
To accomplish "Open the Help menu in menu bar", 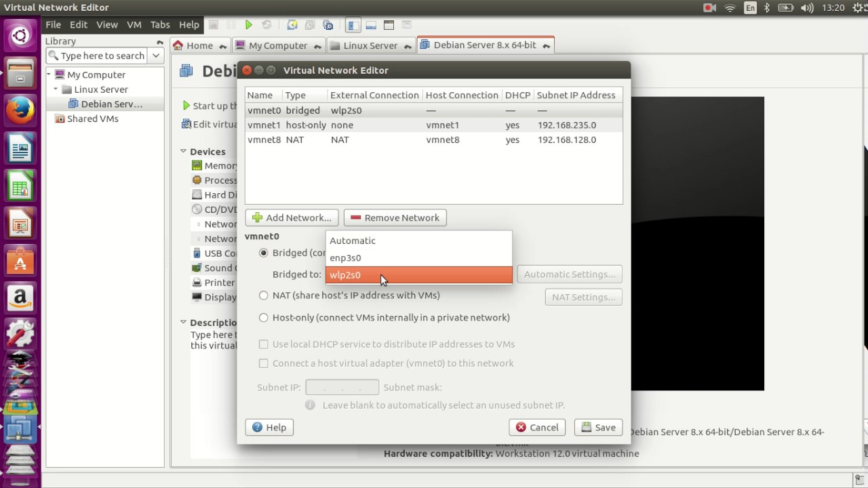I will click(x=189, y=24).
